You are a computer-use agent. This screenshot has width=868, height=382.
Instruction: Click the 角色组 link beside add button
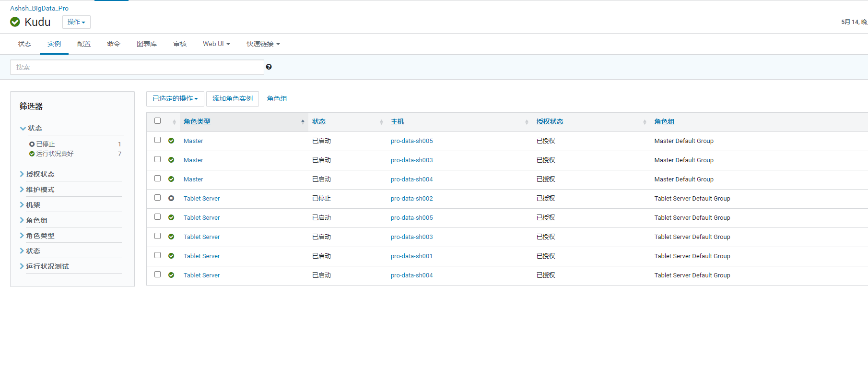click(x=277, y=98)
